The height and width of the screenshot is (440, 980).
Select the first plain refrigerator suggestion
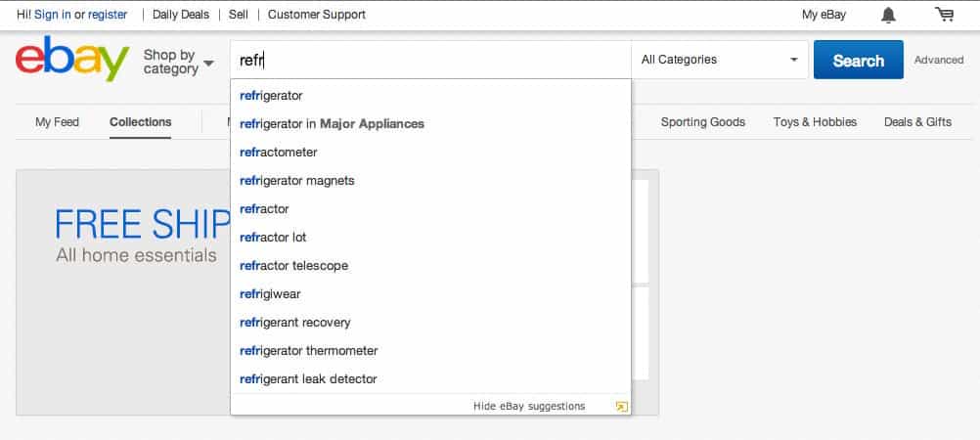(430, 96)
